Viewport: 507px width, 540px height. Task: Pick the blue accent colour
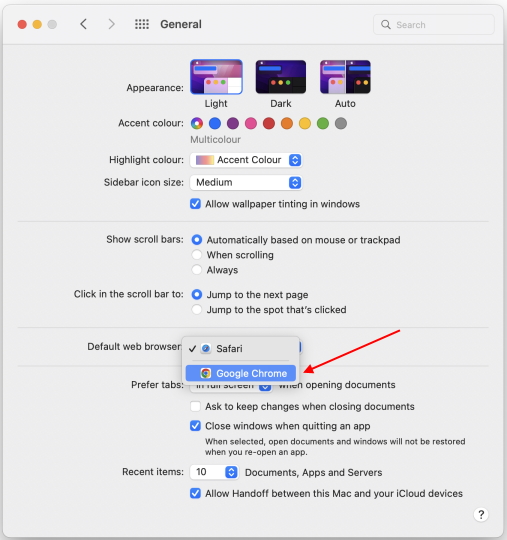215,123
